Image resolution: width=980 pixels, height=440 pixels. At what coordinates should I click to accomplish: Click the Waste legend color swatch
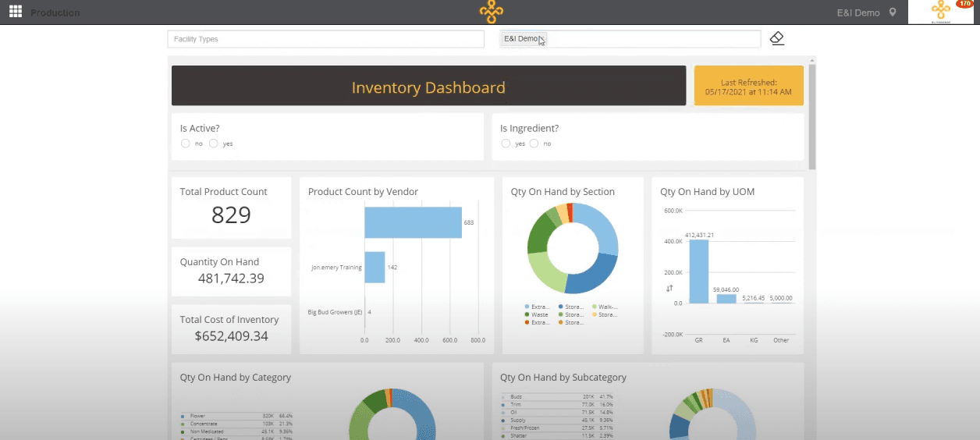coord(527,314)
